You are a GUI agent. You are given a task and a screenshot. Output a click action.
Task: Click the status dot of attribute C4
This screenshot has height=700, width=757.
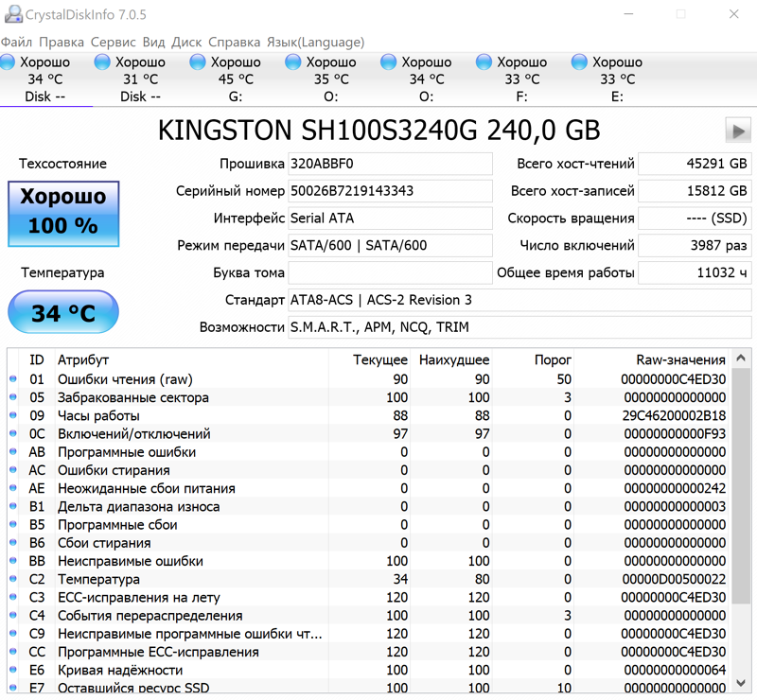tap(13, 615)
